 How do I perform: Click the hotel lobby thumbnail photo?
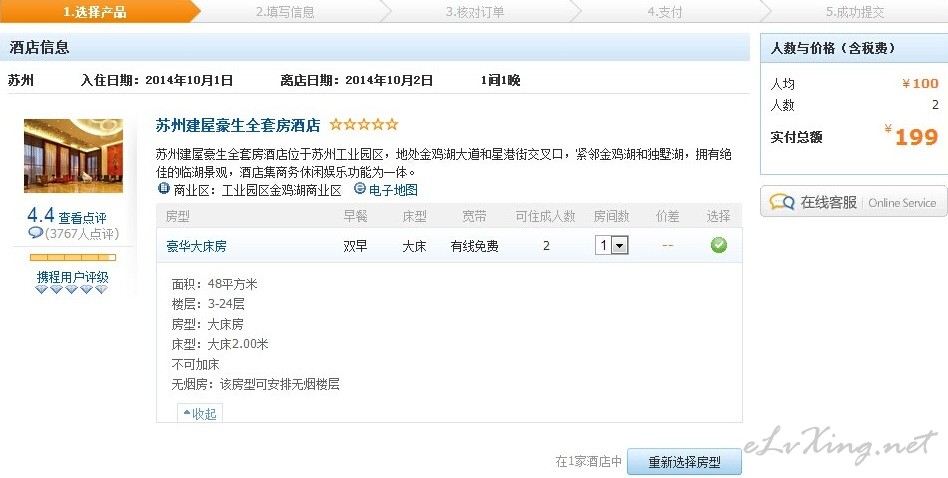[73, 155]
